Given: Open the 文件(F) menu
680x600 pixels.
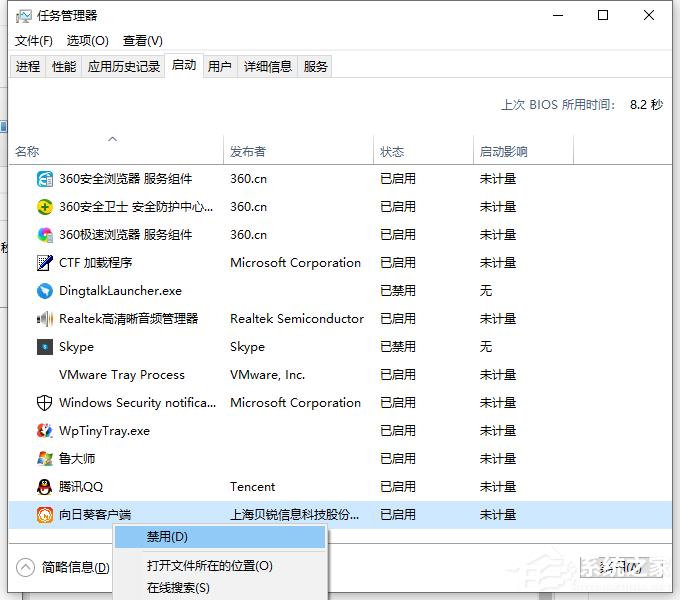Looking at the screenshot, I should (x=34, y=41).
